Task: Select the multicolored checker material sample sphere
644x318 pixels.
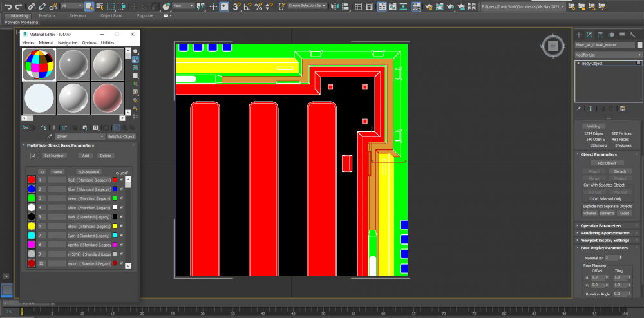Action: coord(38,65)
